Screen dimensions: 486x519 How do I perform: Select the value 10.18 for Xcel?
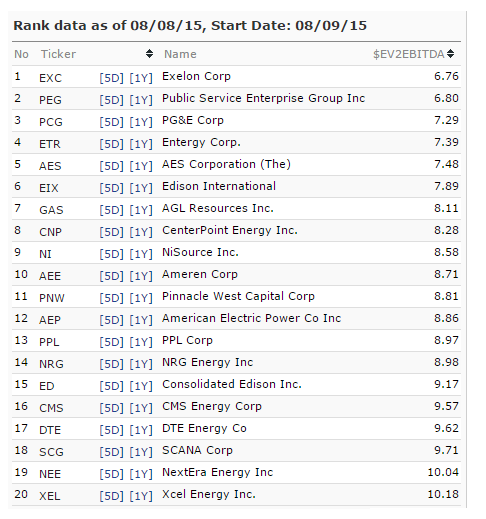click(x=443, y=494)
